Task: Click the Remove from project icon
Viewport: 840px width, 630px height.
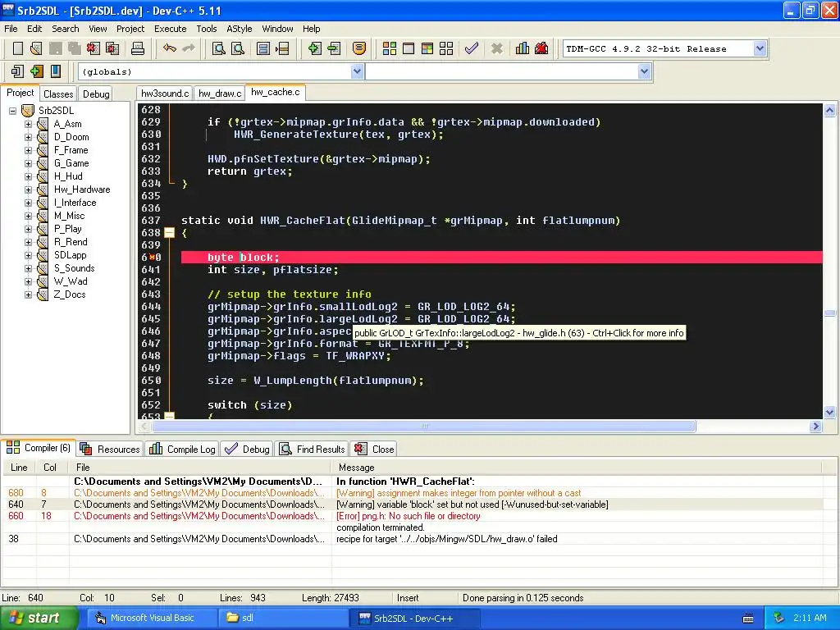Action: pos(334,48)
